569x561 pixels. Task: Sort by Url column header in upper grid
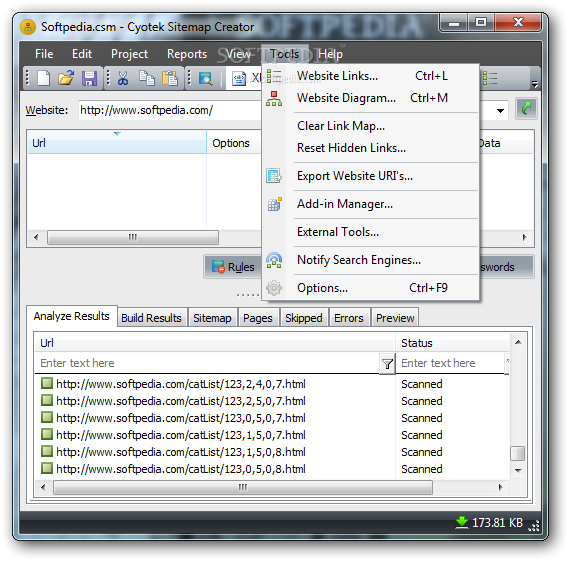117,143
